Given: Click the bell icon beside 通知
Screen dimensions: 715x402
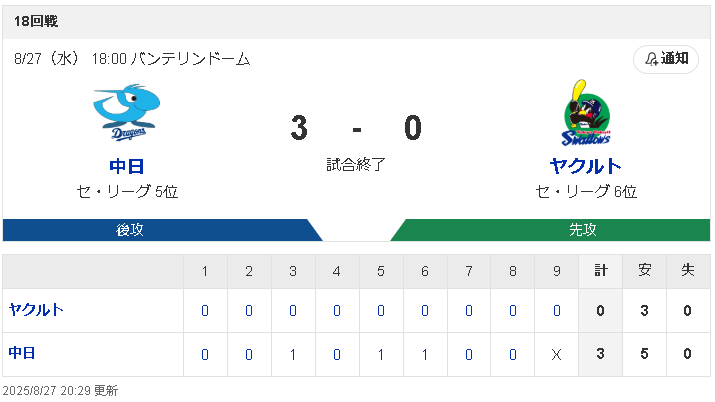Looking at the screenshot, I should (651, 59).
